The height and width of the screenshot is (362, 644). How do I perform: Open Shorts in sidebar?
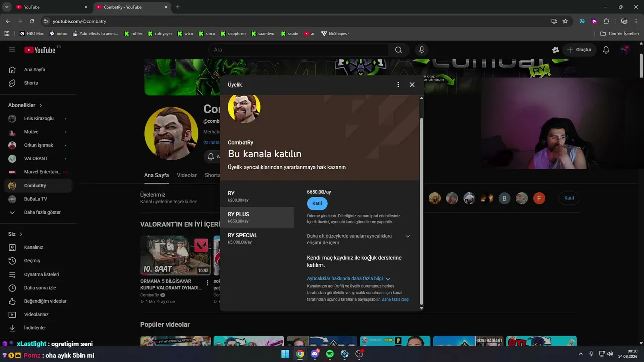pyautogui.click(x=38, y=83)
